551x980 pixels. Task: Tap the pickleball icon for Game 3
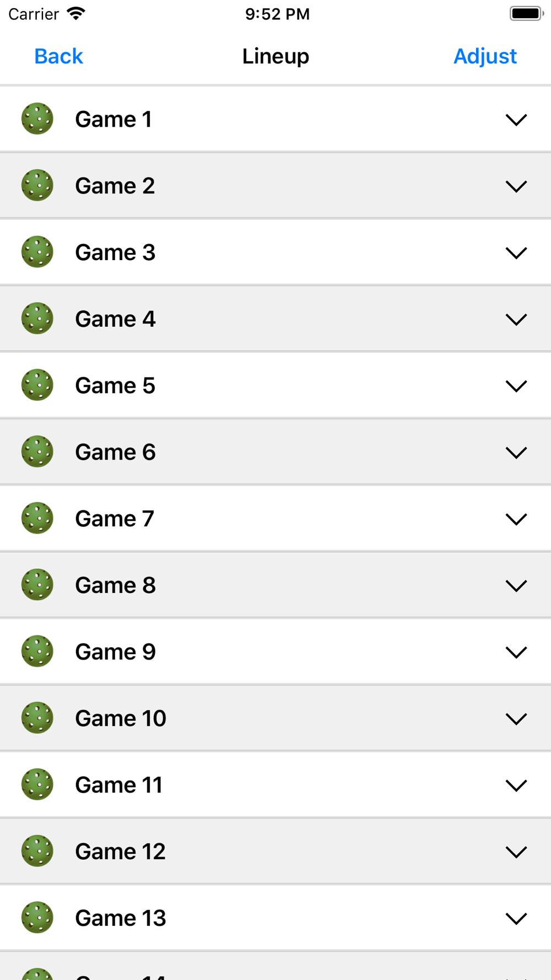(37, 252)
